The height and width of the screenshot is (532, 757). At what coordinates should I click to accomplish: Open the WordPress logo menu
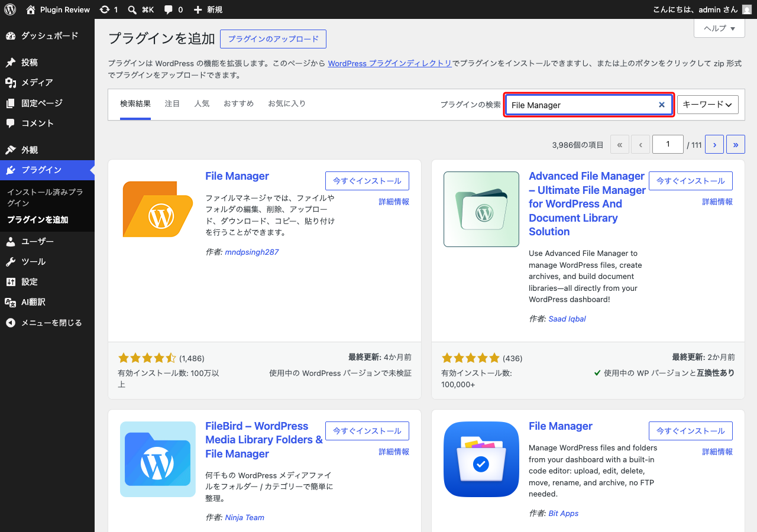pos(10,9)
